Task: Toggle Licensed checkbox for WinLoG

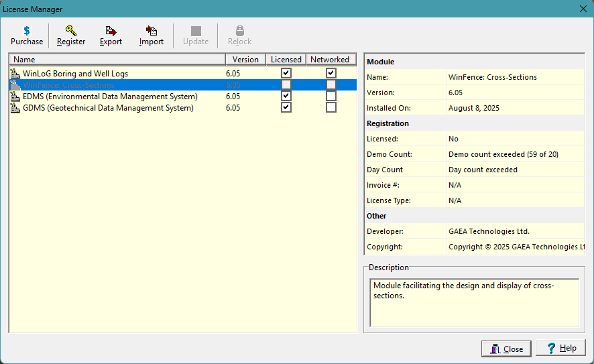Action: click(x=286, y=73)
